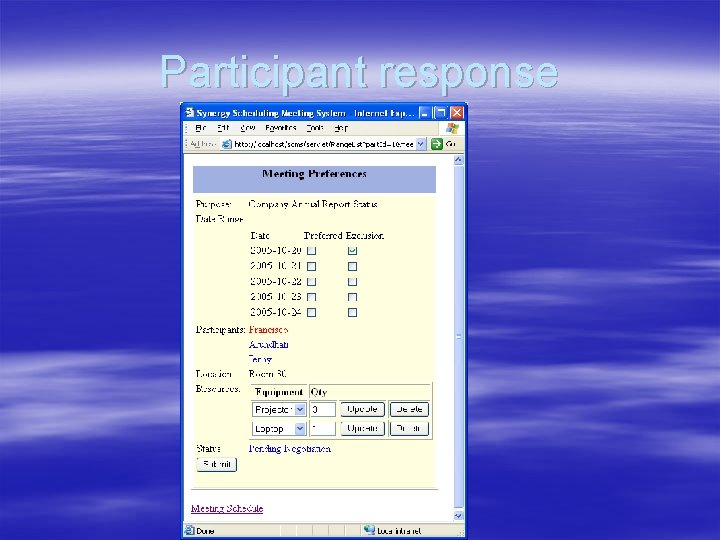Click Delete button in Projector row
Image resolution: width=720 pixels, height=540 pixels.
[409, 409]
